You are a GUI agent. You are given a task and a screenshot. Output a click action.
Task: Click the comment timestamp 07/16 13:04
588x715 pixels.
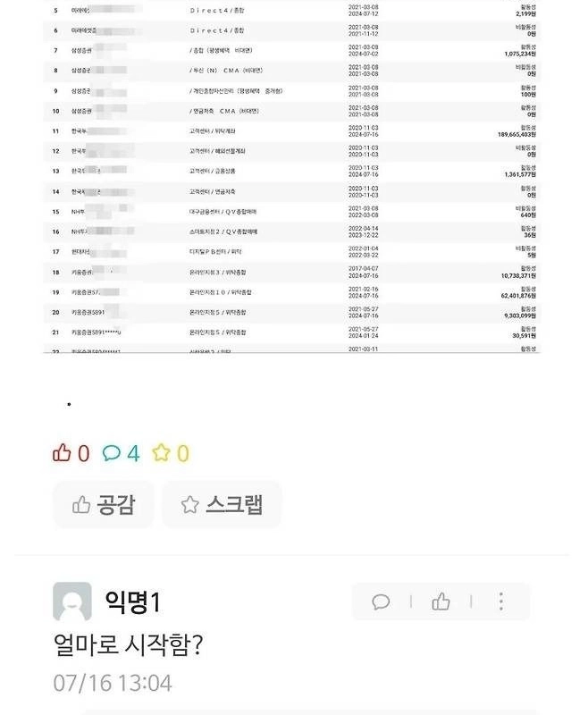pyautogui.click(x=113, y=684)
